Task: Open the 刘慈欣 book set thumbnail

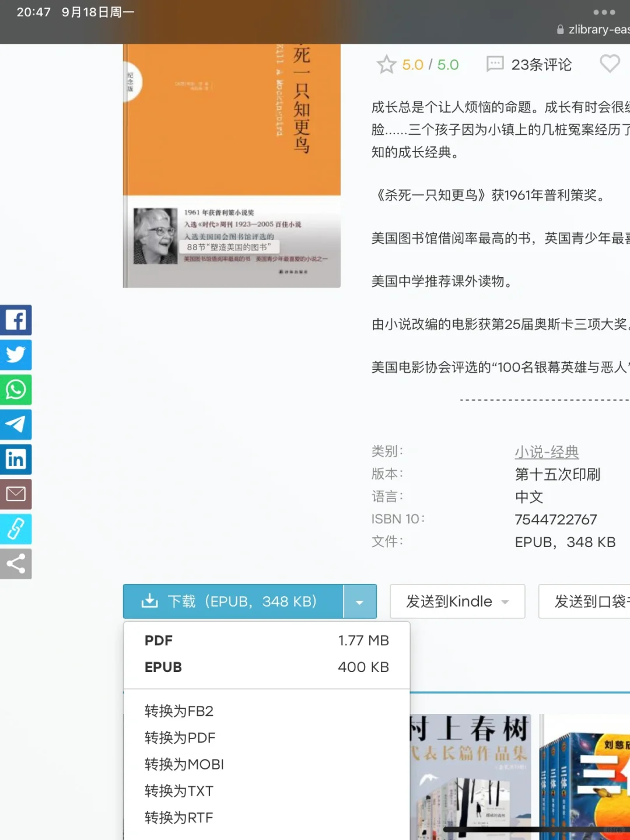Action: point(584,777)
